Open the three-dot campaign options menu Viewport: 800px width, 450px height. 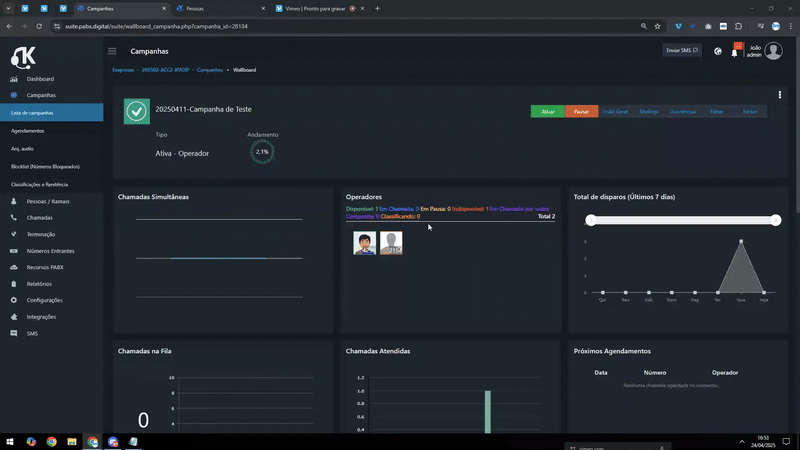pos(780,95)
